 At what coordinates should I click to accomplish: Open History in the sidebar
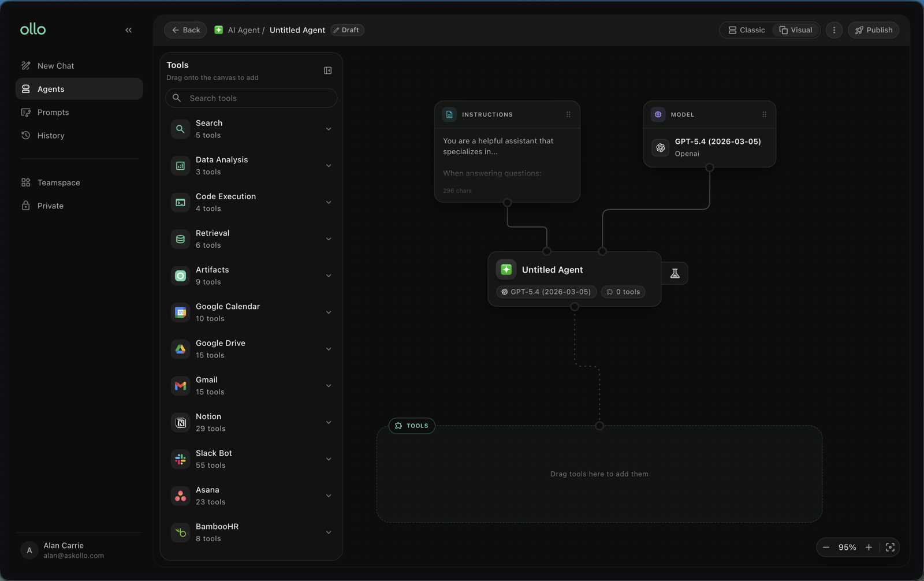click(x=79, y=136)
